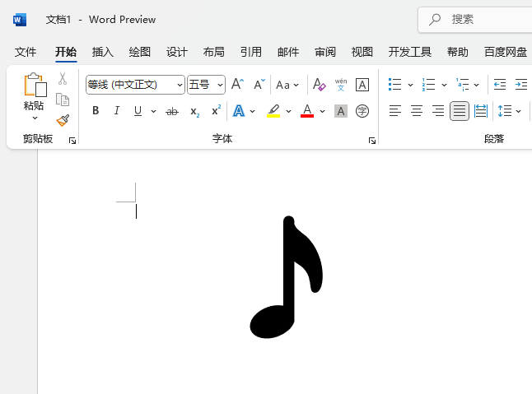Switch to the 开发工具 tab
This screenshot has height=394, width=532.
pos(410,52)
